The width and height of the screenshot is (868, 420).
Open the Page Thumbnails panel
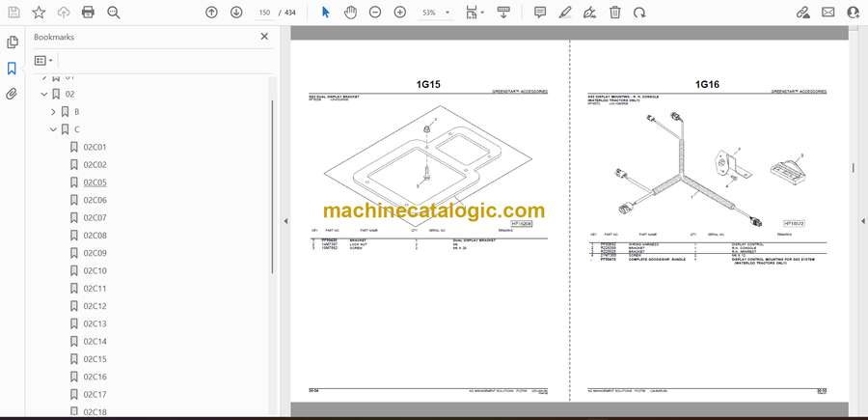tap(12, 42)
